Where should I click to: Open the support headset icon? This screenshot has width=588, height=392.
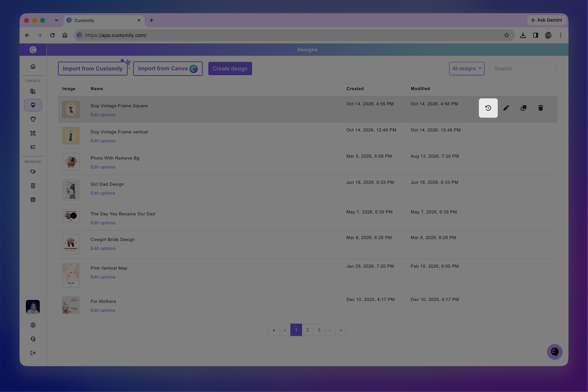(x=33, y=339)
